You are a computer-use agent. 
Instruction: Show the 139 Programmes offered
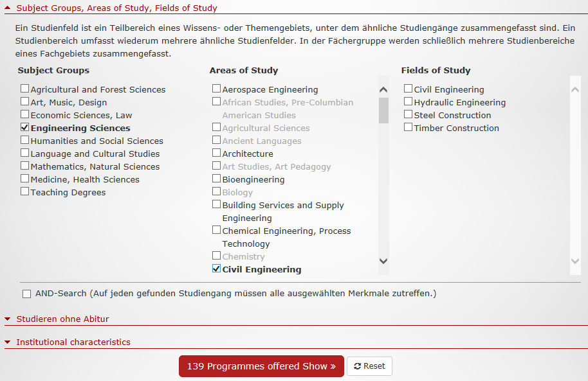pos(261,366)
